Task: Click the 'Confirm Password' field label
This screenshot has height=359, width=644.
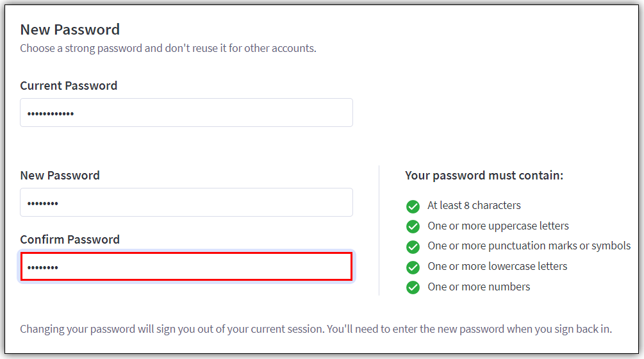Action: click(x=70, y=240)
